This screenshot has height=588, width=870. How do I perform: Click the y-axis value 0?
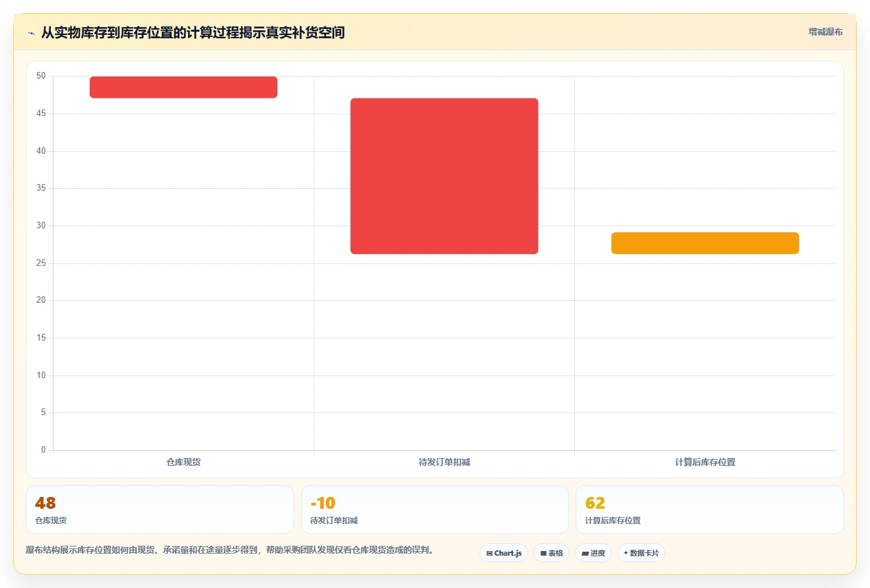pos(44,450)
